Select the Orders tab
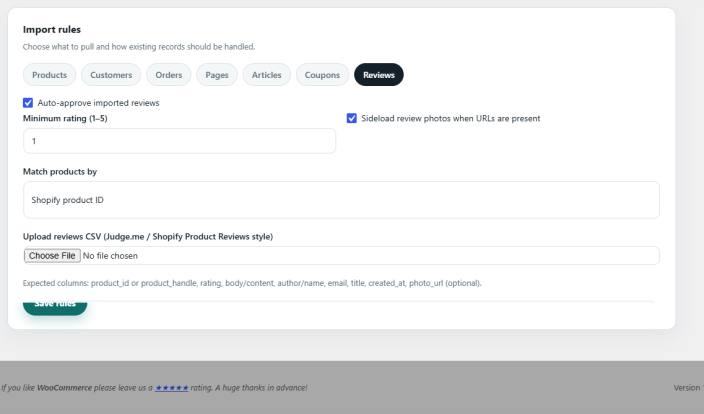The image size is (704, 414). [x=168, y=75]
